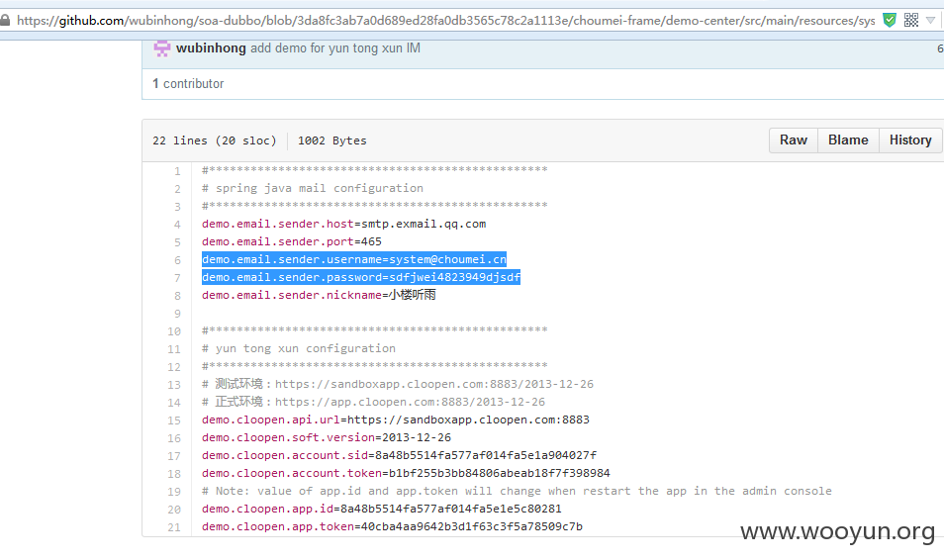Open the wubinhong user profile link
The width and height of the screenshot is (944, 560).
click(x=211, y=48)
